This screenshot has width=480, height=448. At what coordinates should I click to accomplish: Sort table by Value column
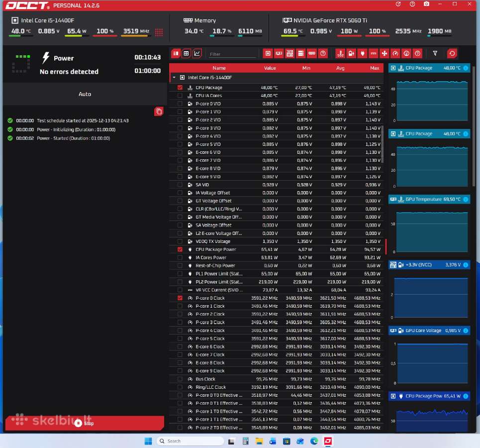click(270, 68)
